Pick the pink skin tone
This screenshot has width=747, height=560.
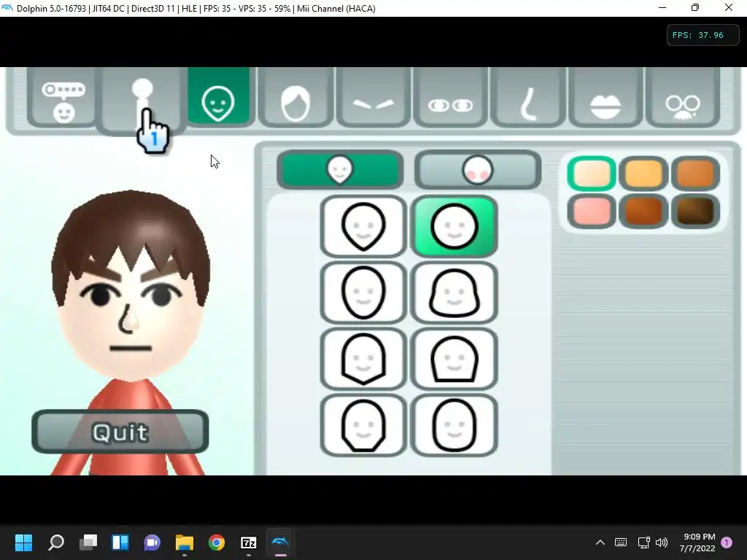pos(592,211)
